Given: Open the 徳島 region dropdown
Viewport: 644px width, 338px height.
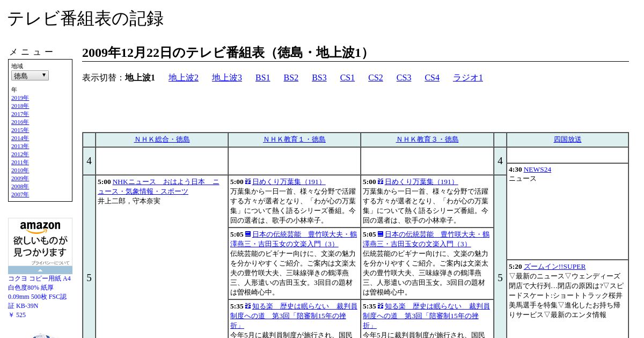Looking at the screenshot, I should tap(30, 76).
